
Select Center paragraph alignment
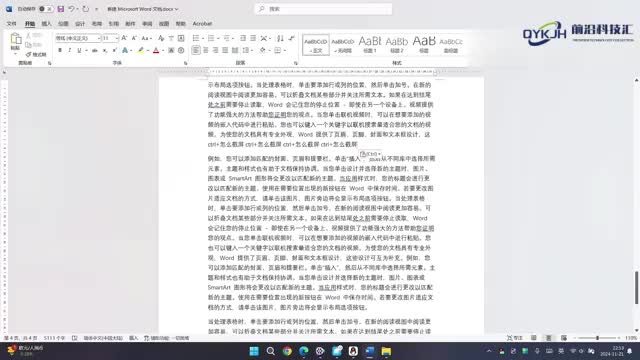pyautogui.click(x=206, y=50)
